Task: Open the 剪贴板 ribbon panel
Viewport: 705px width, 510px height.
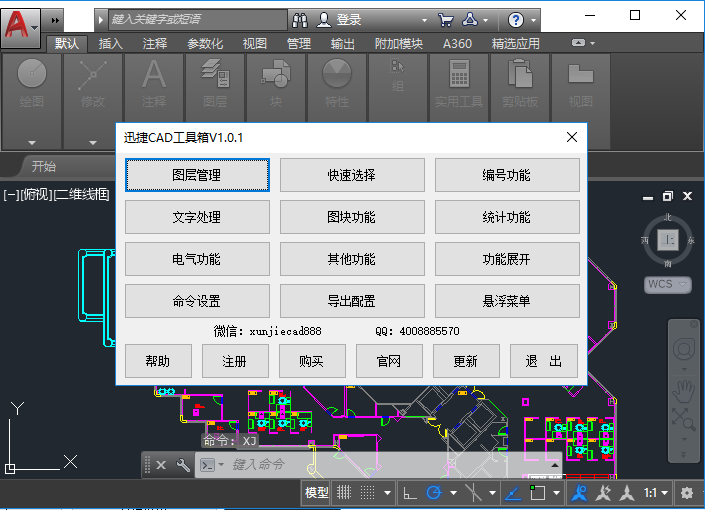Action: (x=520, y=88)
